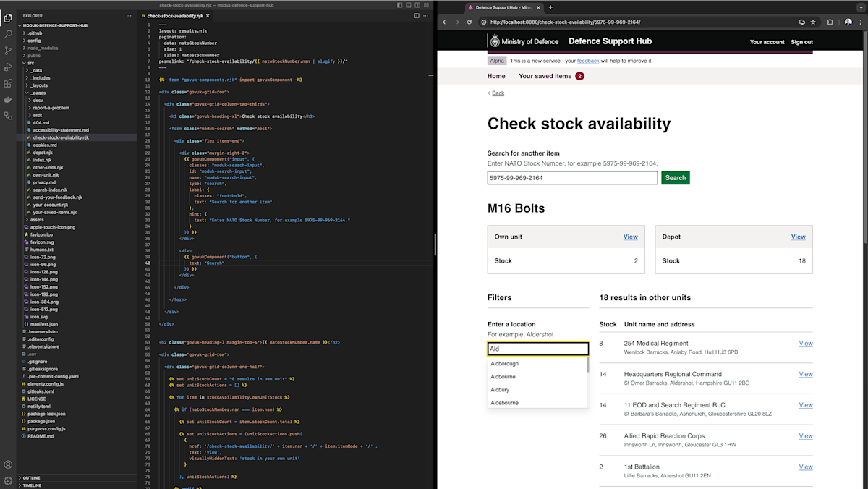Click View link for 254 Medical Regiment
The image size is (868, 489).
click(805, 344)
